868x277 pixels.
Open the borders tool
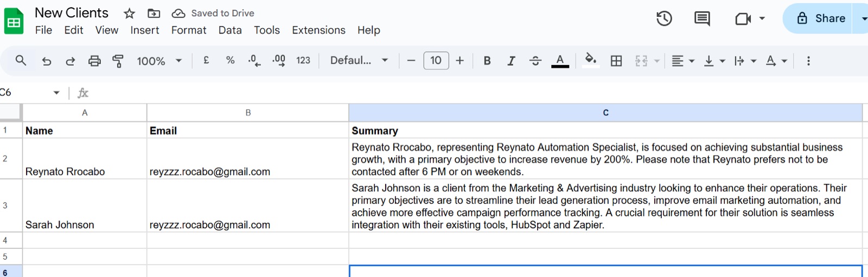616,61
